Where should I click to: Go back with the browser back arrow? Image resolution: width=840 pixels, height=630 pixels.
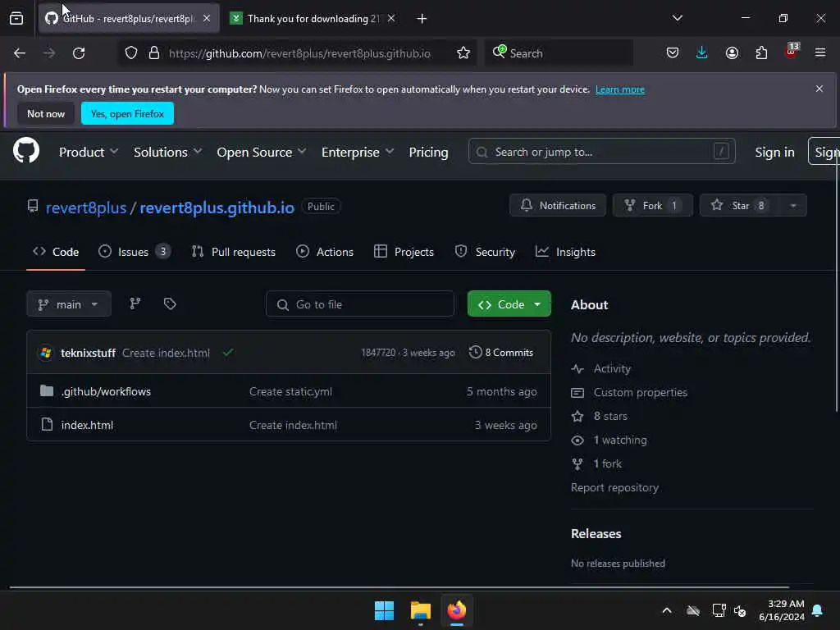(x=20, y=53)
